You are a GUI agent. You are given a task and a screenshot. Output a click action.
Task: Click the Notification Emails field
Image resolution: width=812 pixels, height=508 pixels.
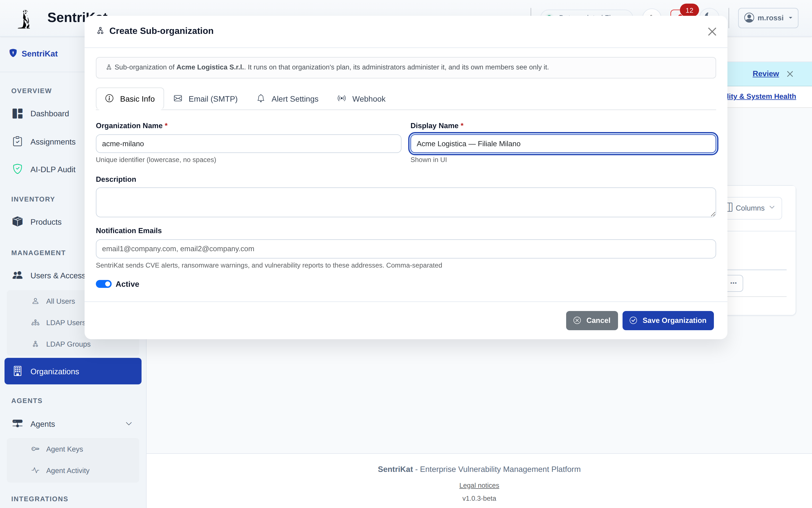click(x=406, y=249)
